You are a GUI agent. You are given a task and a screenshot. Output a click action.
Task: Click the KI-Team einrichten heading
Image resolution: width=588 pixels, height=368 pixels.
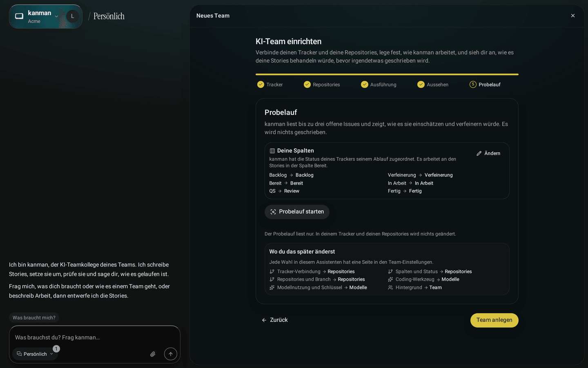point(289,41)
